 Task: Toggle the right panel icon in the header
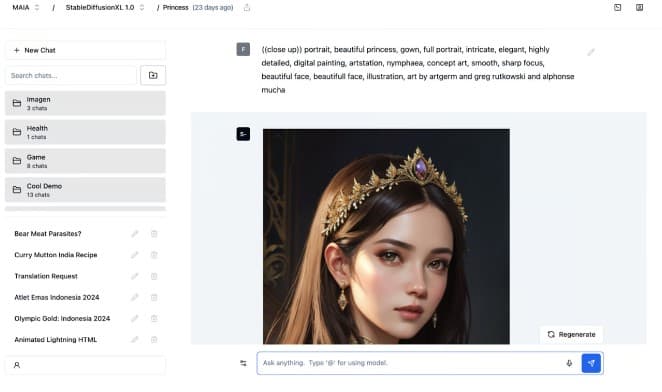(x=640, y=7)
